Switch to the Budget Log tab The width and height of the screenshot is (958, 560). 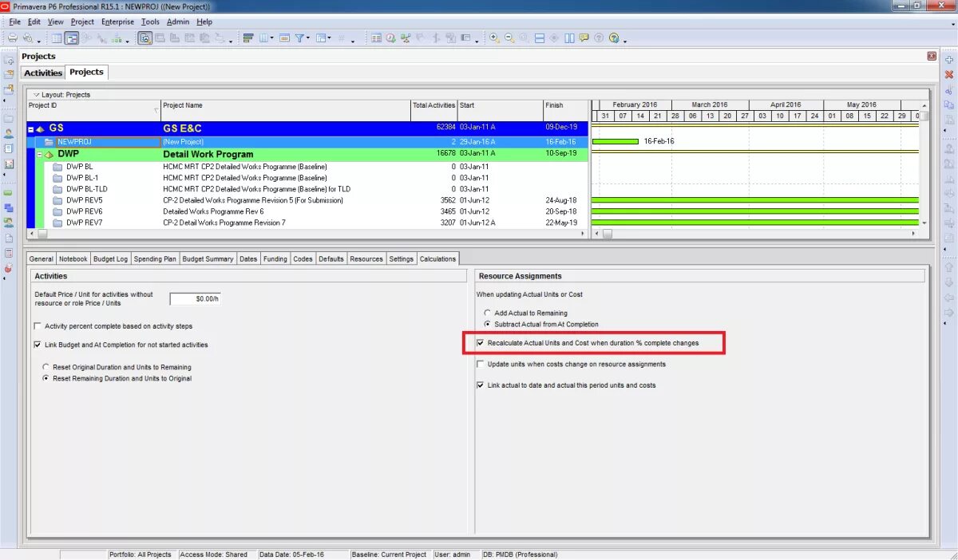click(x=110, y=258)
